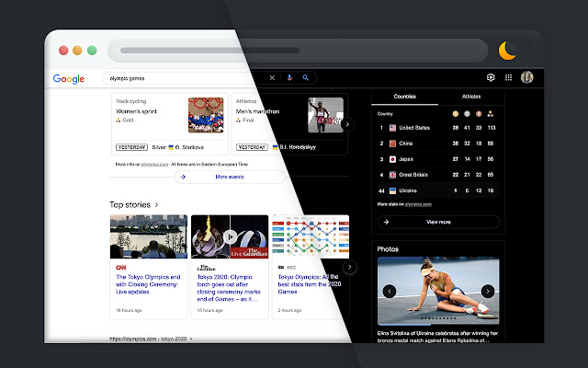Show next photo with right arrow
Image resolution: width=588 pixels, height=368 pixels.
click(x=488, y=291)
